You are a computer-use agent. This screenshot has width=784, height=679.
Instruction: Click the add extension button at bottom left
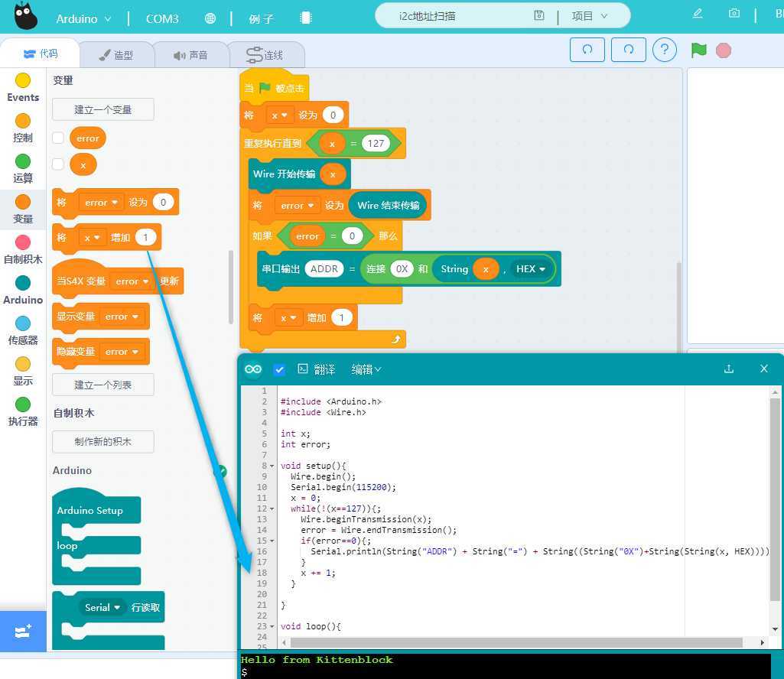coord(23,632)
